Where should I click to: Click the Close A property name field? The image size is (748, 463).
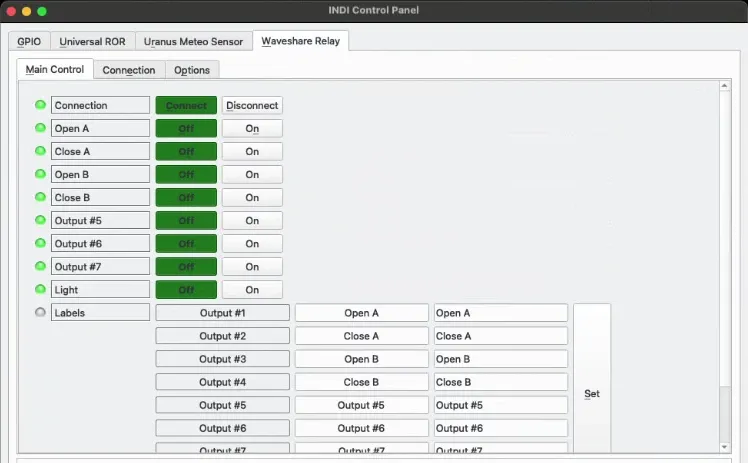coord(100,152)
